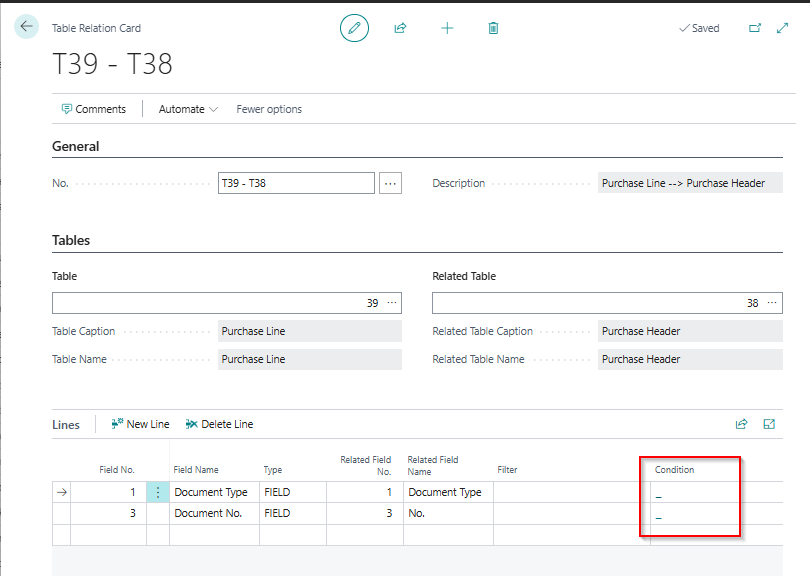Click the back arrow button
The width and height of the screenshot is (810, 576).
[26, 27]
